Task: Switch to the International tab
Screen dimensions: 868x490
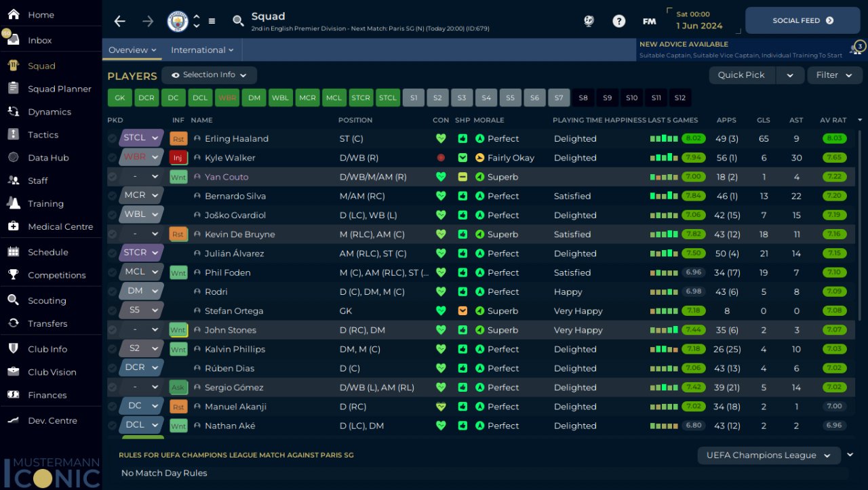Action: point(201,50)
